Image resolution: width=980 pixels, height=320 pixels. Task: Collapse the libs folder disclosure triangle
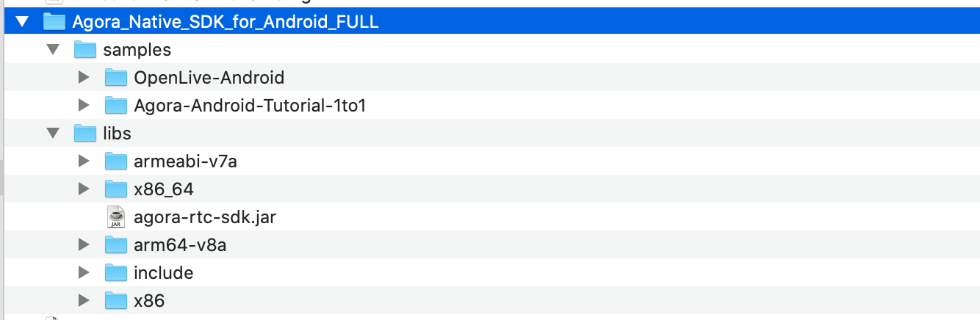pos(52,134)
